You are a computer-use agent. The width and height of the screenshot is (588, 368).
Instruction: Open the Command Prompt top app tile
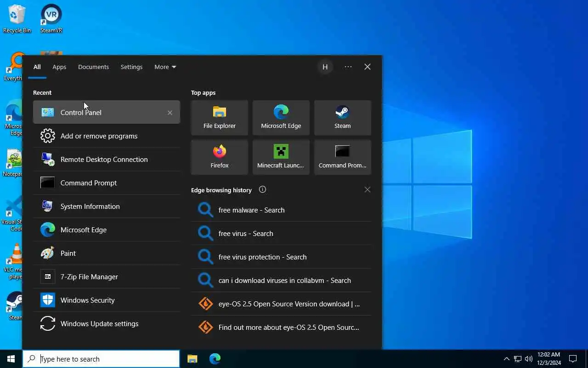click(x=343, y=157)
